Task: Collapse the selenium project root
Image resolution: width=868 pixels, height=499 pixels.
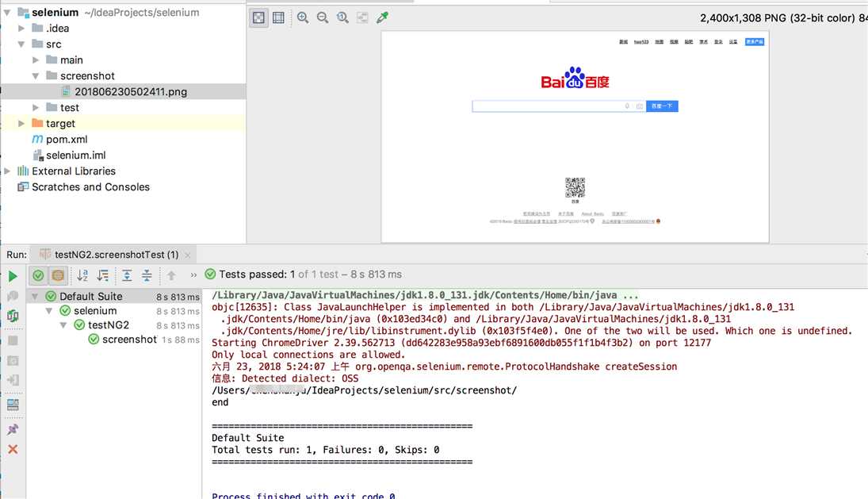Action: point(7,12)
